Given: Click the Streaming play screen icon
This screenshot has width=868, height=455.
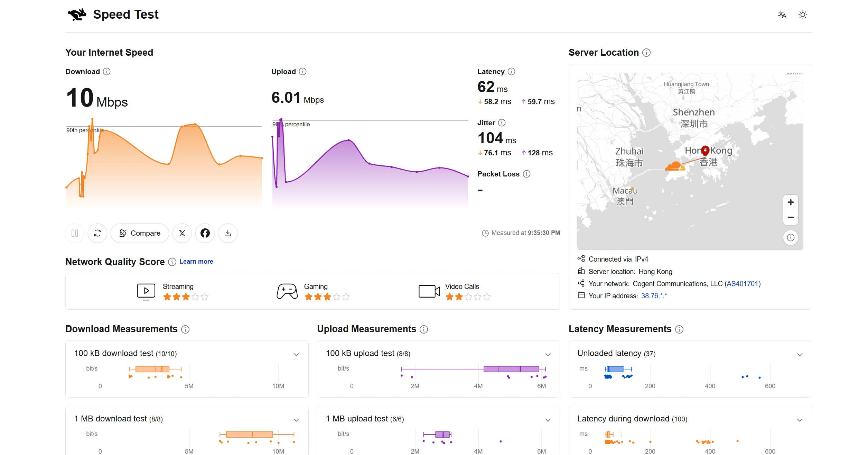Looking at the screenshot, I should pyautogui.click(x=146, y=292).
